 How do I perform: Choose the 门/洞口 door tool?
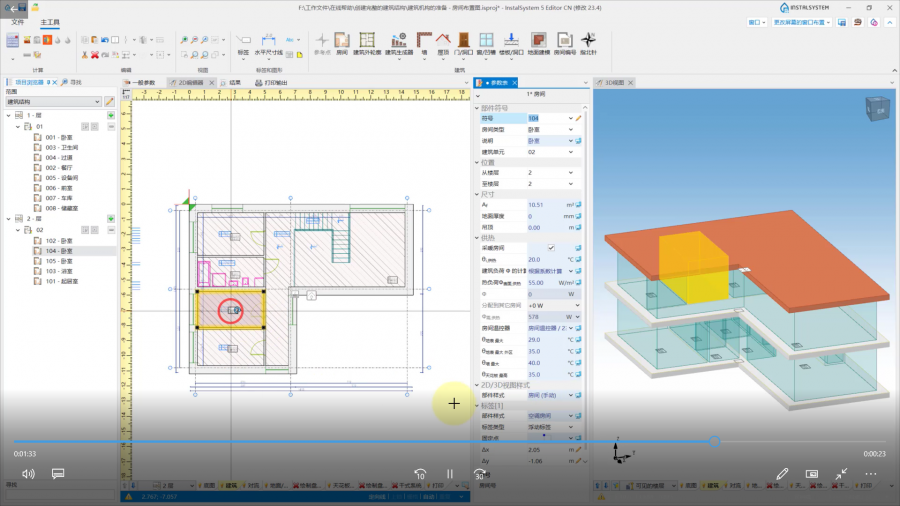463,42
